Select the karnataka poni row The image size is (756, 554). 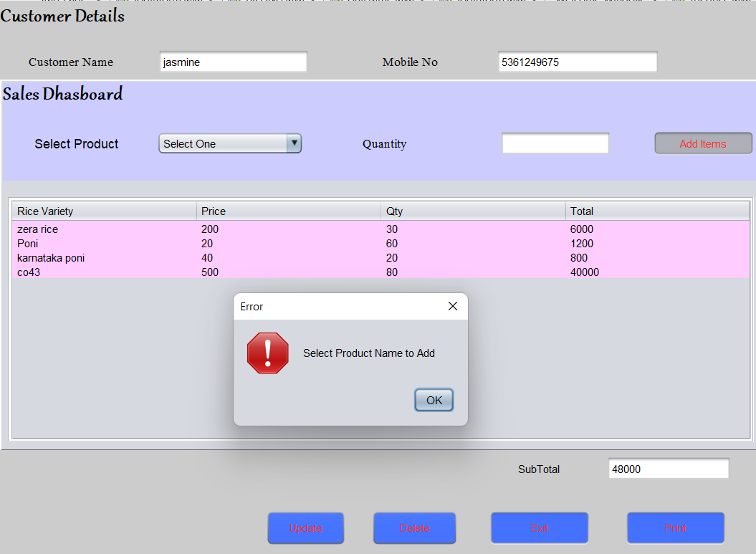tap(107, 258)
